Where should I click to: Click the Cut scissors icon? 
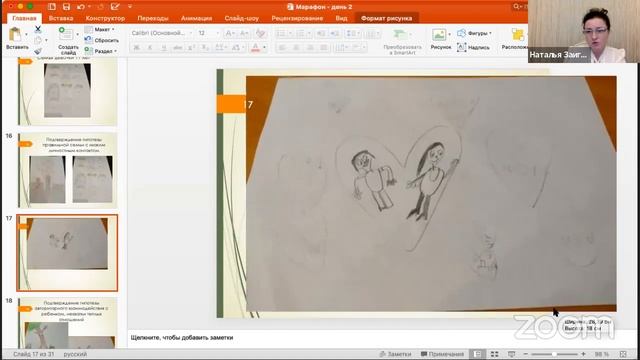(38, 29)
